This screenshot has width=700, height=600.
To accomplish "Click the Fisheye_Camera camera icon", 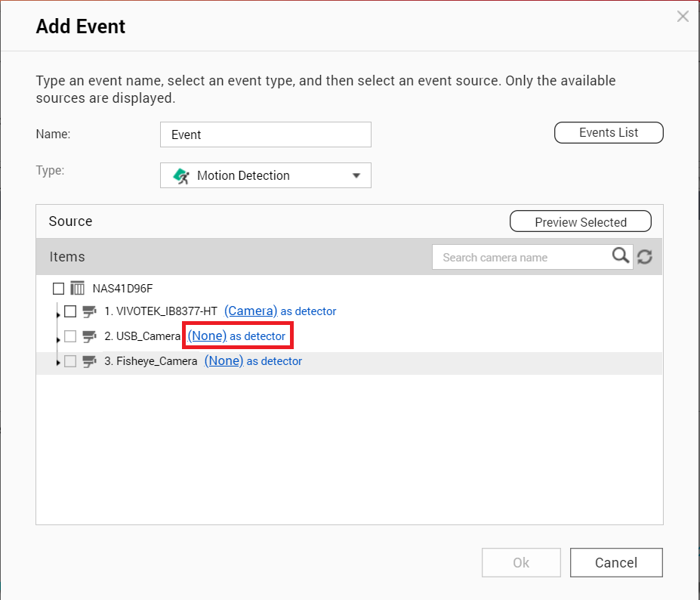I will (90, 361).
